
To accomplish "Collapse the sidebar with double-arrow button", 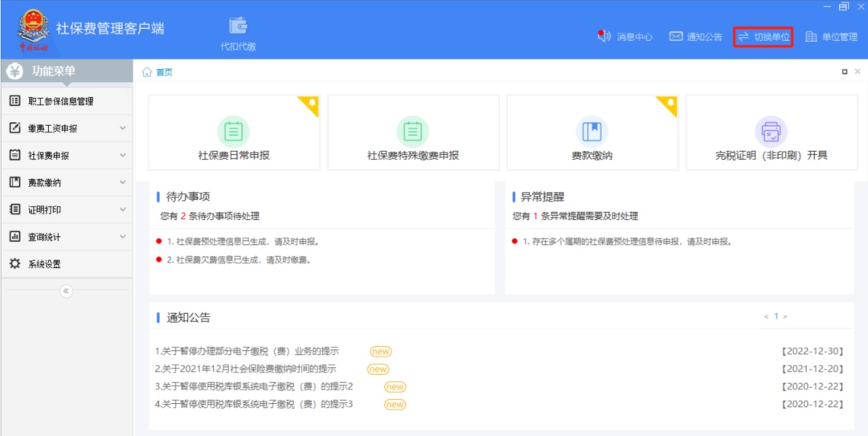I will click(67, 291).
